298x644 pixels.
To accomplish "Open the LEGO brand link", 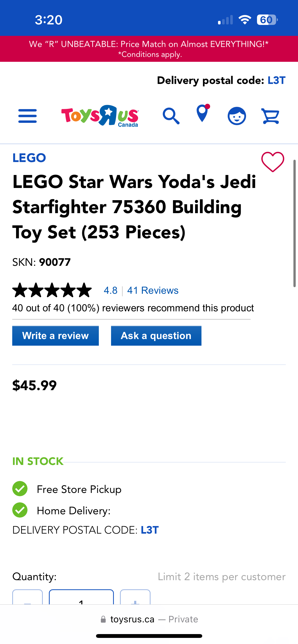I will 29,158.
